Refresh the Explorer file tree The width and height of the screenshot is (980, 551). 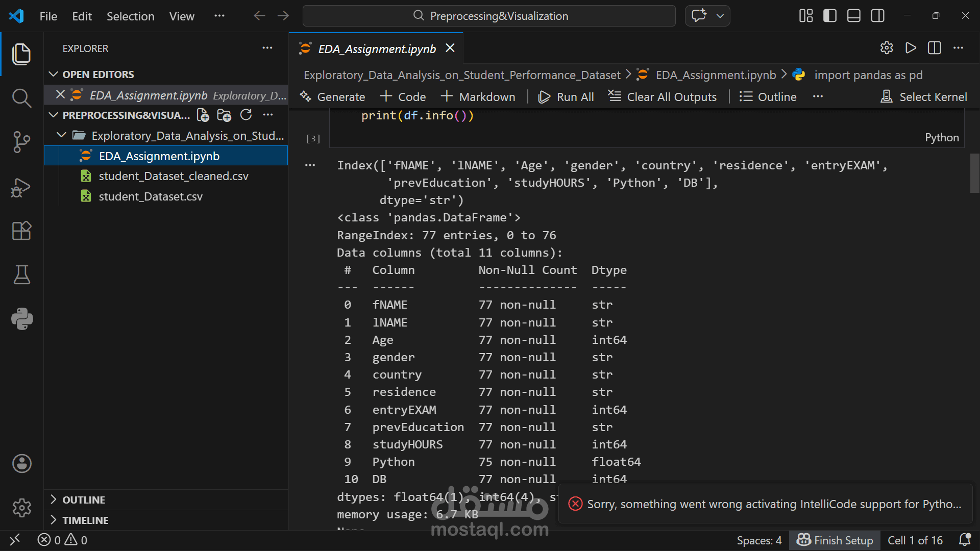pos(246,115)
